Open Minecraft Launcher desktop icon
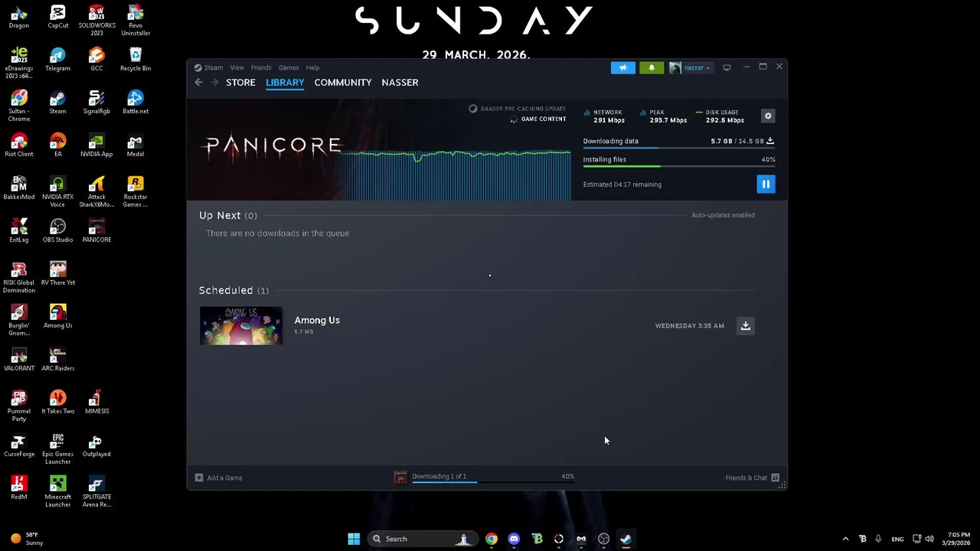This screenshot has width=980, height=551. click(58, 492)
